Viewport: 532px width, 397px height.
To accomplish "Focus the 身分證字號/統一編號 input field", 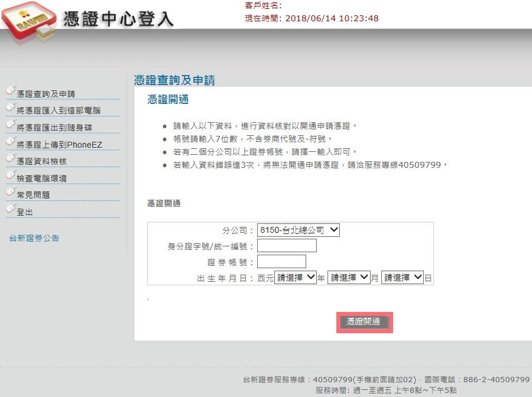I will tap(287, 245).
